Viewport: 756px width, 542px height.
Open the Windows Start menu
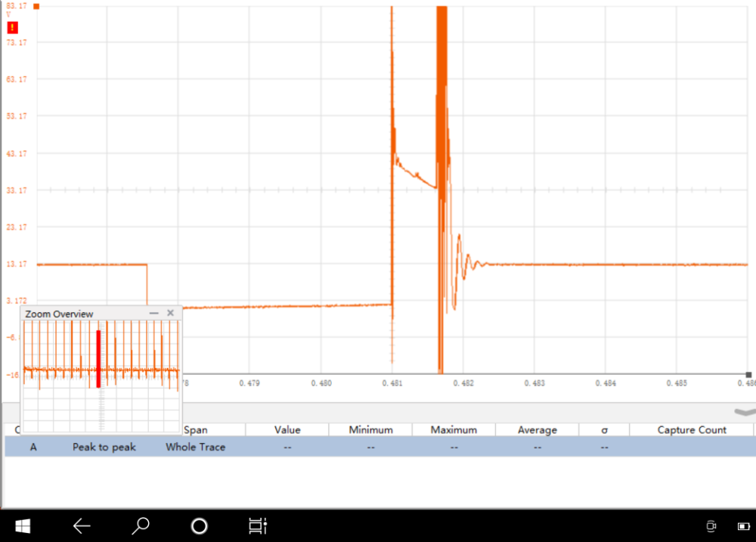[x=23, y=525]
